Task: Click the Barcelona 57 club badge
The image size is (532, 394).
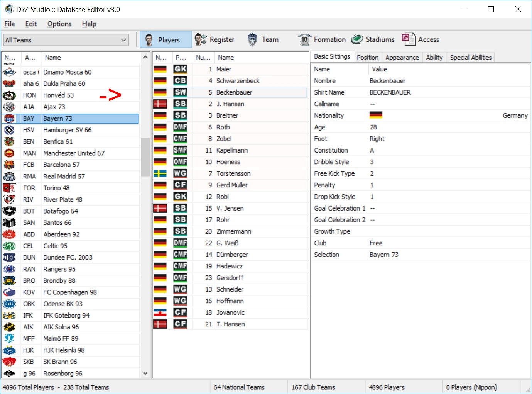Action: [x=9, y=165]
